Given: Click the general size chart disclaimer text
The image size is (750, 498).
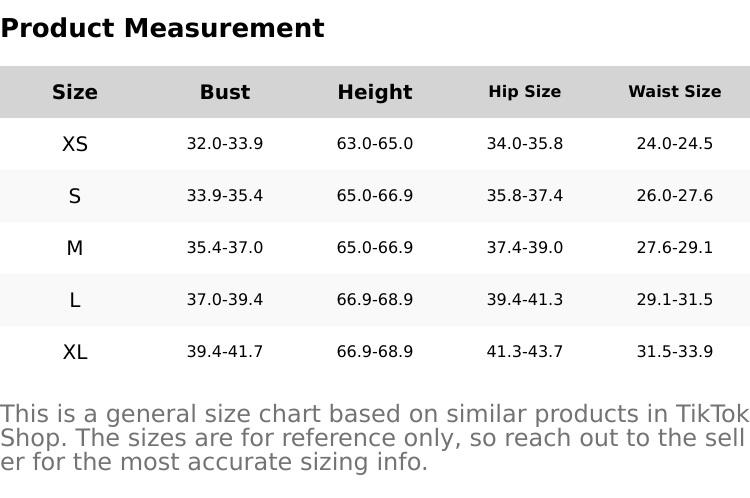Looking at the screenshot, I should click(375, 438).
